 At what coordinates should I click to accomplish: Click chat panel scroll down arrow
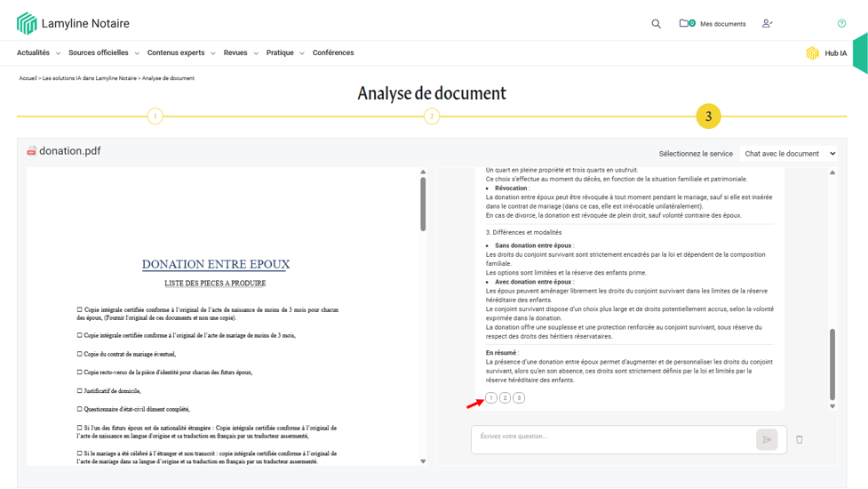[832, 406]
